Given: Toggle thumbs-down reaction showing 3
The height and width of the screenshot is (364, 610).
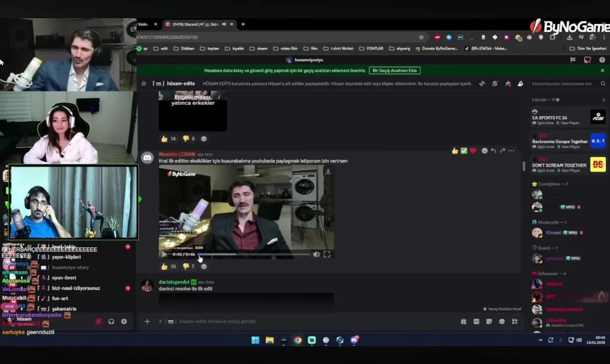Looking at the screenshot, I should [x=189, y=139].
